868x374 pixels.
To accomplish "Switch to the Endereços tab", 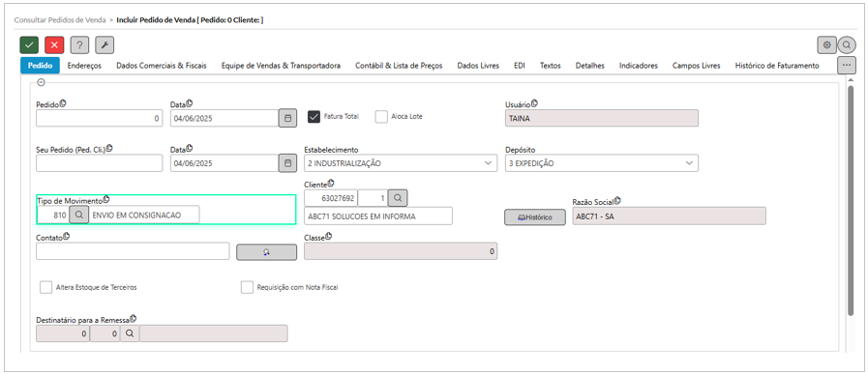I will 84,66.
